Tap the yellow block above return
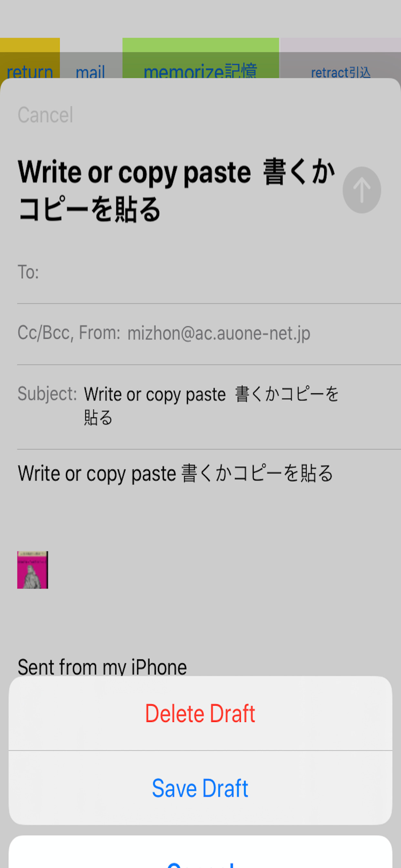The image size is (401, 868). pos(30,46)
